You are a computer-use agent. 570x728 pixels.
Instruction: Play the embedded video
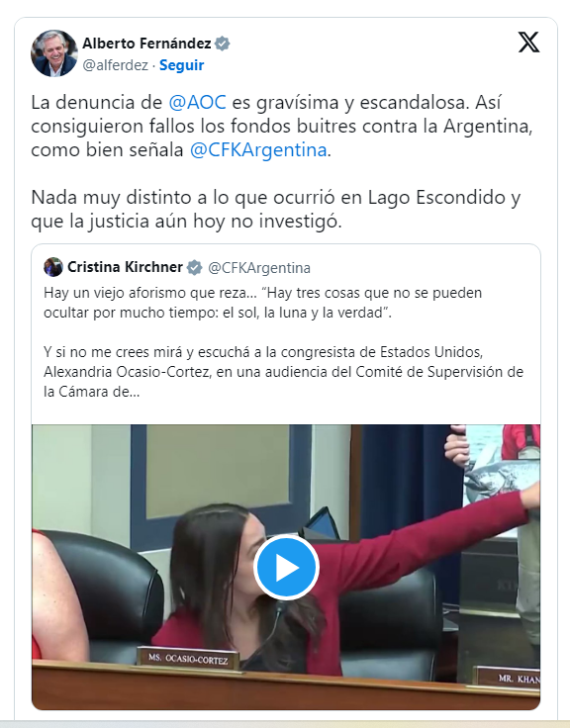[x=286, y=567]
